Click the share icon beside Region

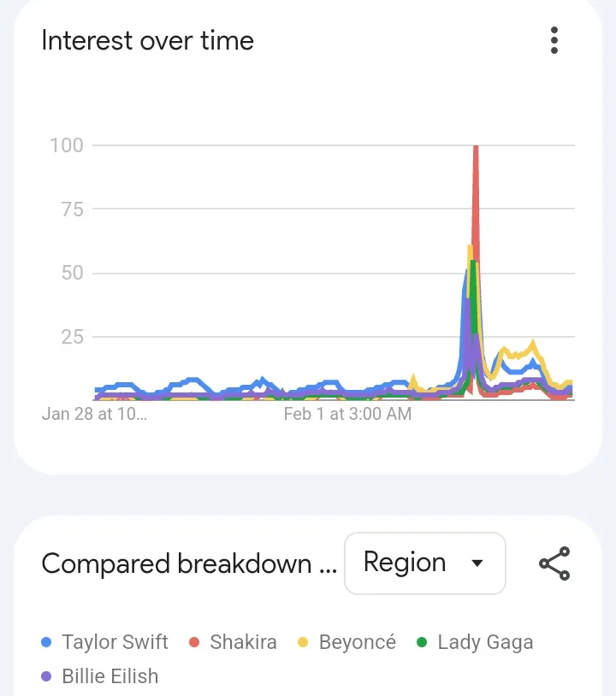point(554,563)
